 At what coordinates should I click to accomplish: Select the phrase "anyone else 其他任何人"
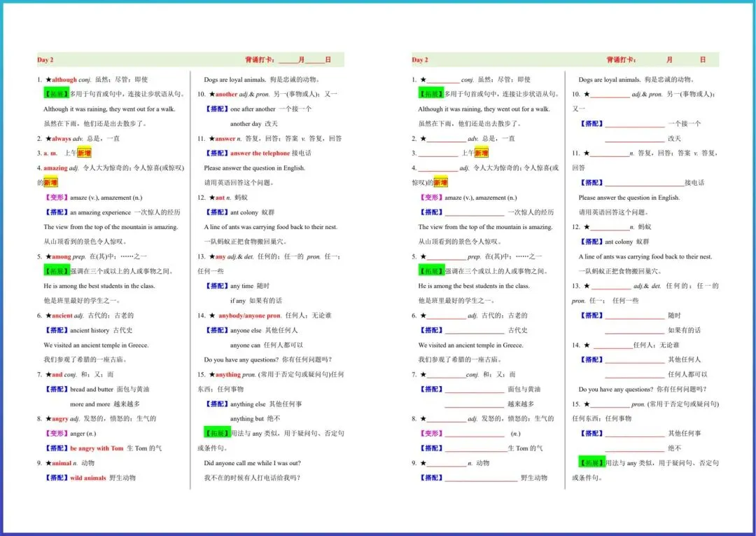point(264,331)
